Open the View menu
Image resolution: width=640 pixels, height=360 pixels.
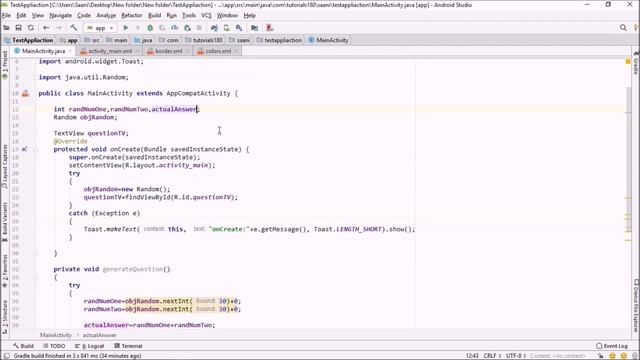click(x=38, y=16)
